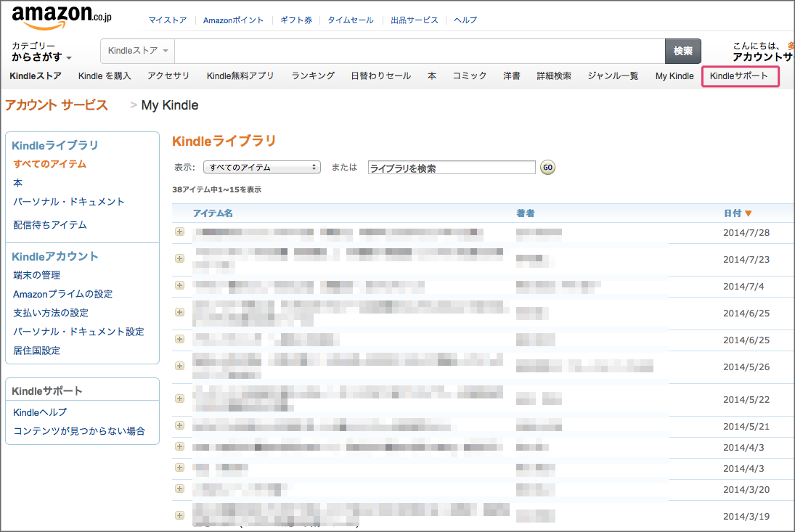Select 詳細検索 nav item
Image resolution: width=795 pixels, height=532 pixels.
tap(554, 76)
